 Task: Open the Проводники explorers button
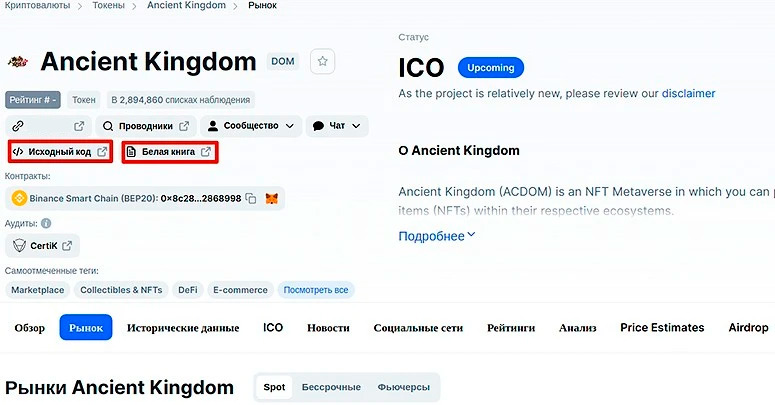146,126
